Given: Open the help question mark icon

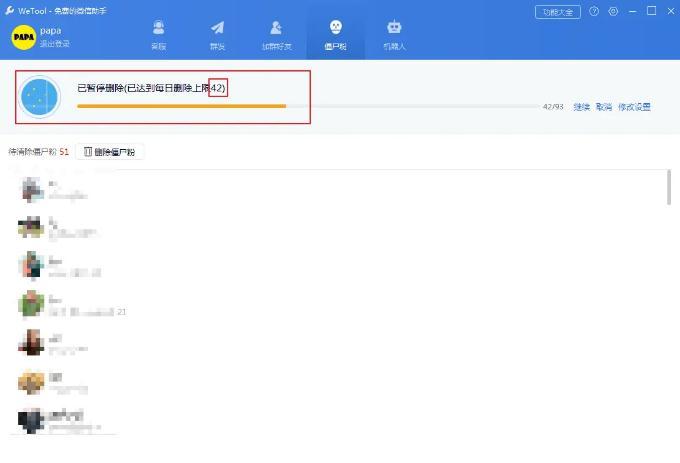Looking at the screenshot, I should click(594, 12).
